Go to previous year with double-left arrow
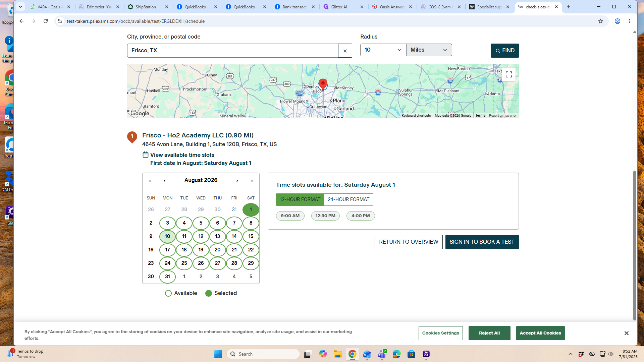Screen dimensions: 644x362 click(150, 180)
